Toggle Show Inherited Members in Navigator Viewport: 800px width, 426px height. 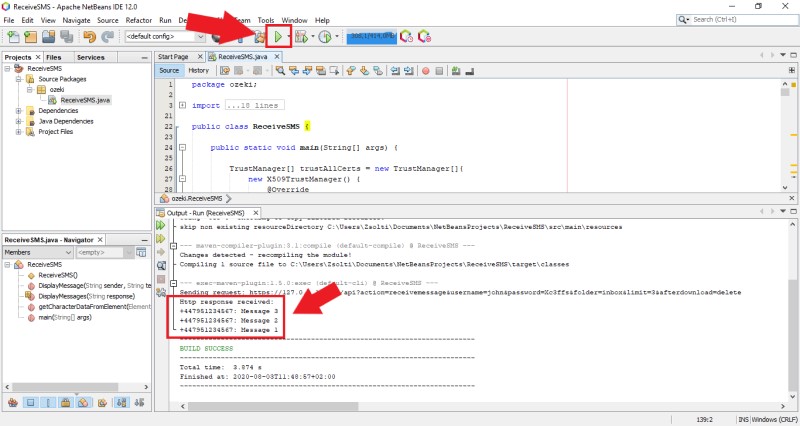[x=13, y=402]
